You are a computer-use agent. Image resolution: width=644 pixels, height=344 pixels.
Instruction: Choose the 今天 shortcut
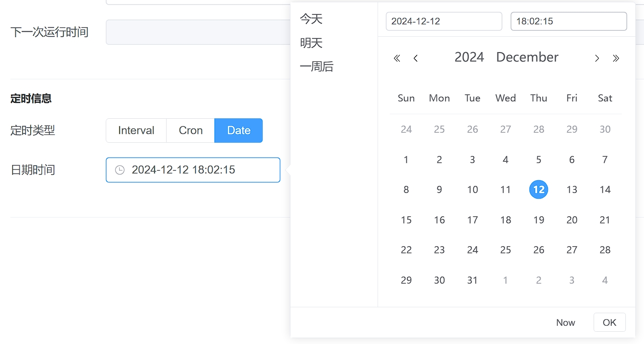[311, 19]
